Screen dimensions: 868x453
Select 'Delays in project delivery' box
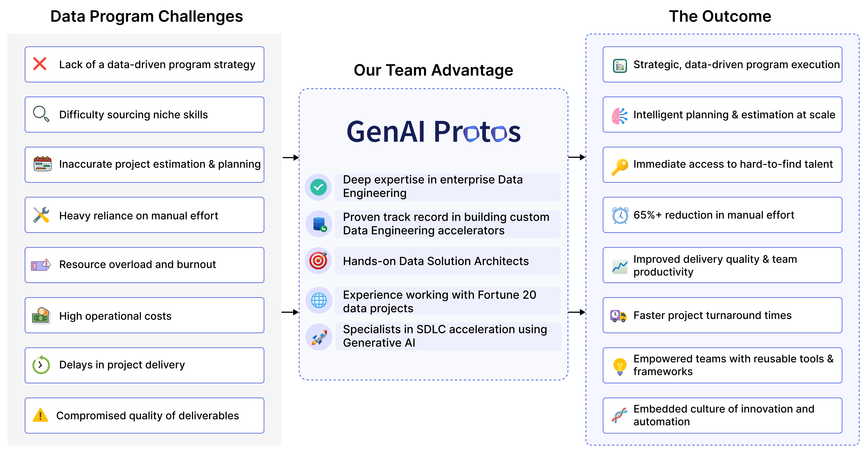[145, 365]
